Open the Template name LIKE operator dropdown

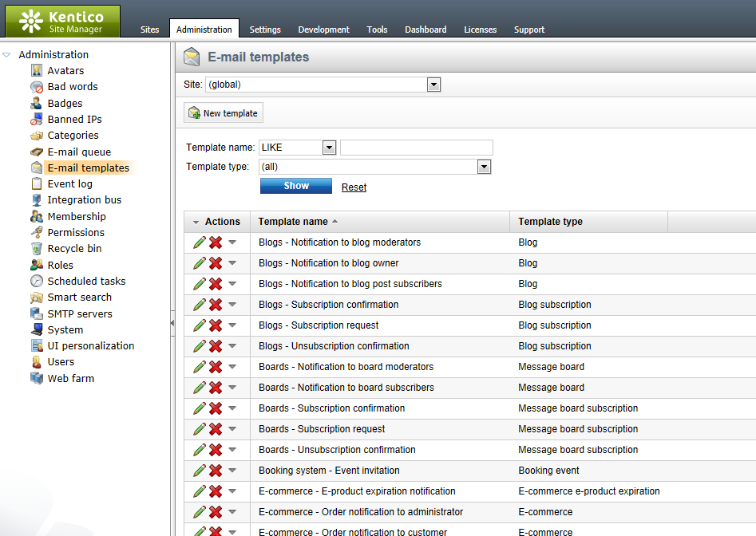(x=298, y=148)
